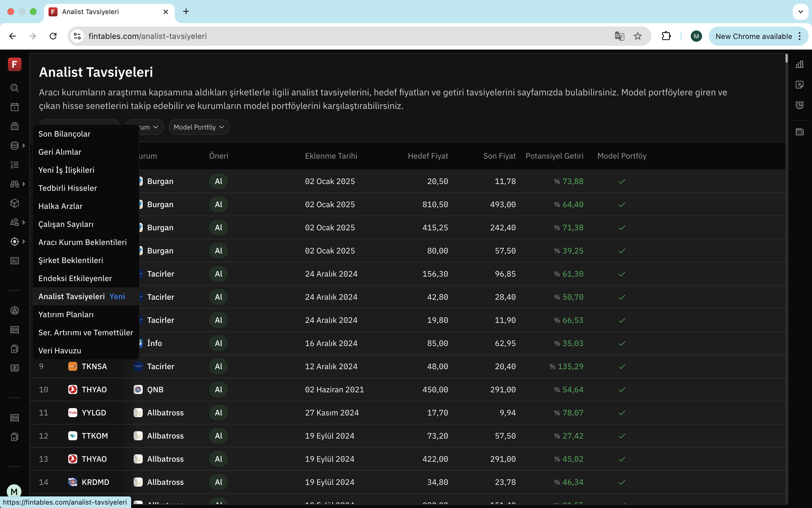Screen dimensions: 812x508
Task: Open the calendar icon in left sidebar
Action: pos(14,107)
